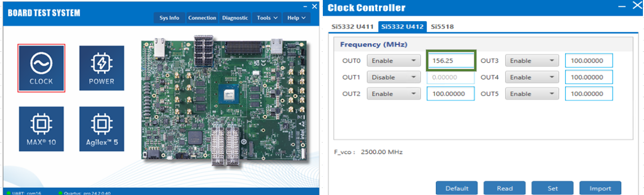Open the Connection menu
Screen dimensions: 644x195
click(202, 18)
